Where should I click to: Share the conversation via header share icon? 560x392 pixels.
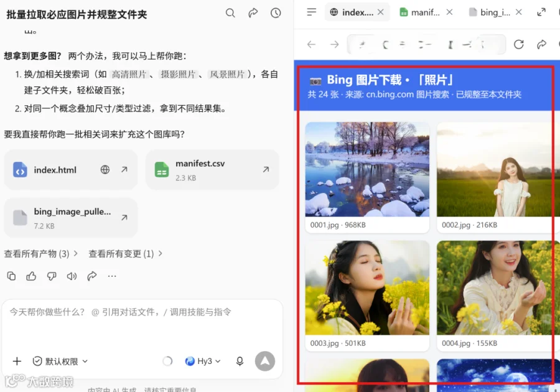click(253, 13)
